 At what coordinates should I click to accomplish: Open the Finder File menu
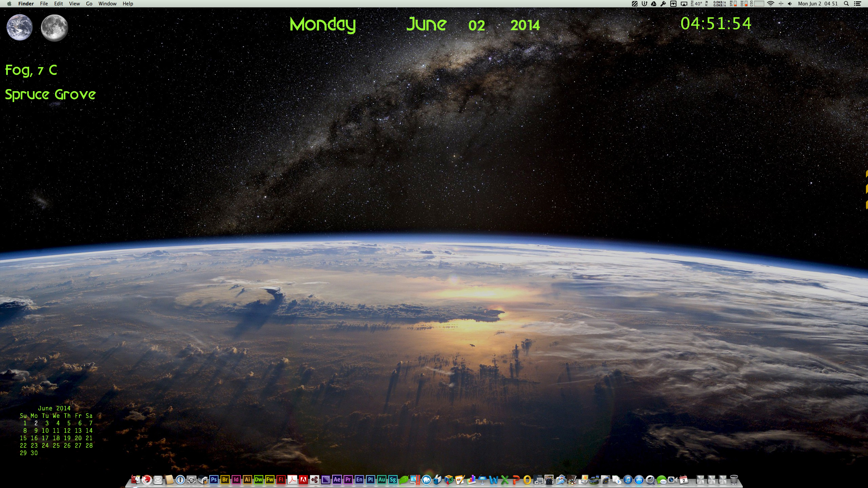(44, 4)
